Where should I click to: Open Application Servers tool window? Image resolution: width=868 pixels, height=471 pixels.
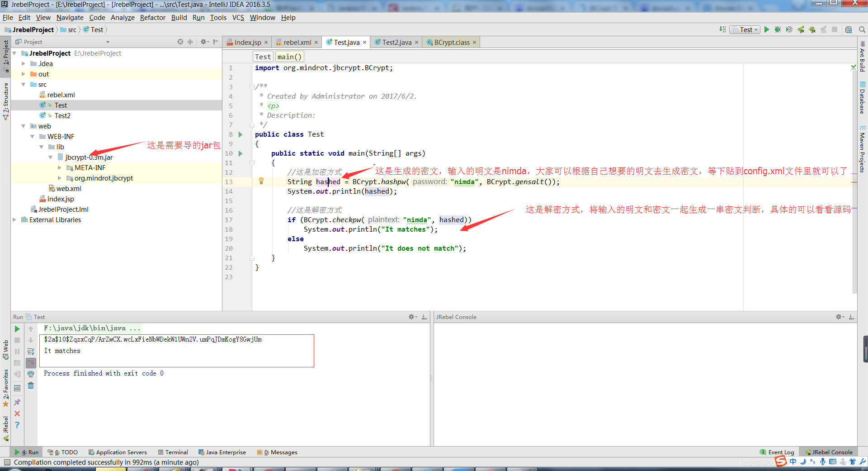tap(118, 452)
